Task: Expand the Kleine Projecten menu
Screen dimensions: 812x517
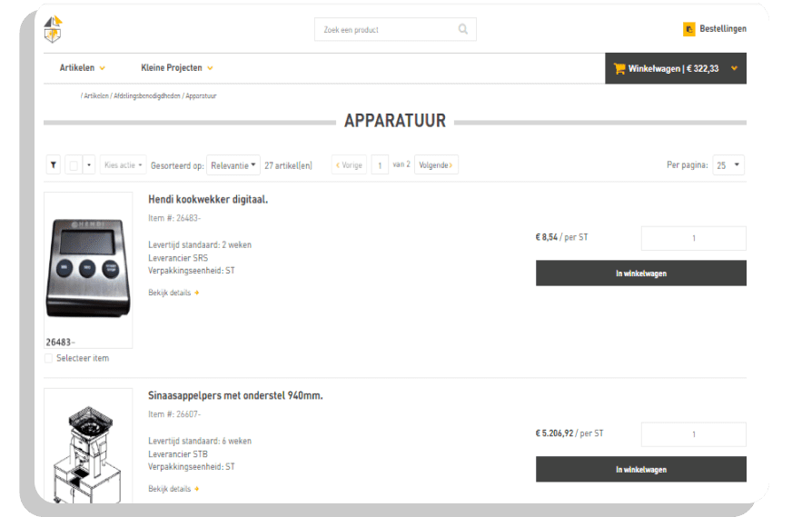Action: point(176,68)
